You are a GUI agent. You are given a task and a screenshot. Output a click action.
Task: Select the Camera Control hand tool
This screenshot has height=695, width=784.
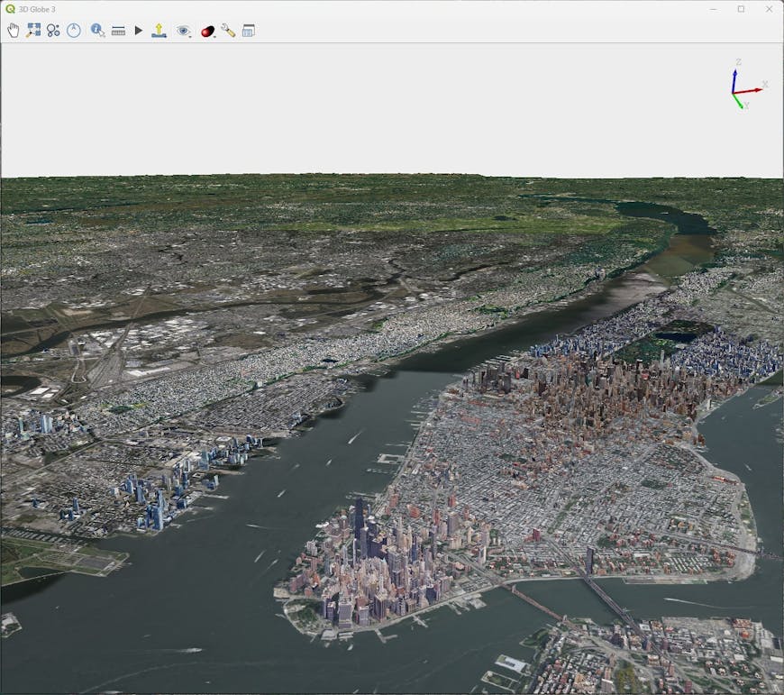point(13,30)
